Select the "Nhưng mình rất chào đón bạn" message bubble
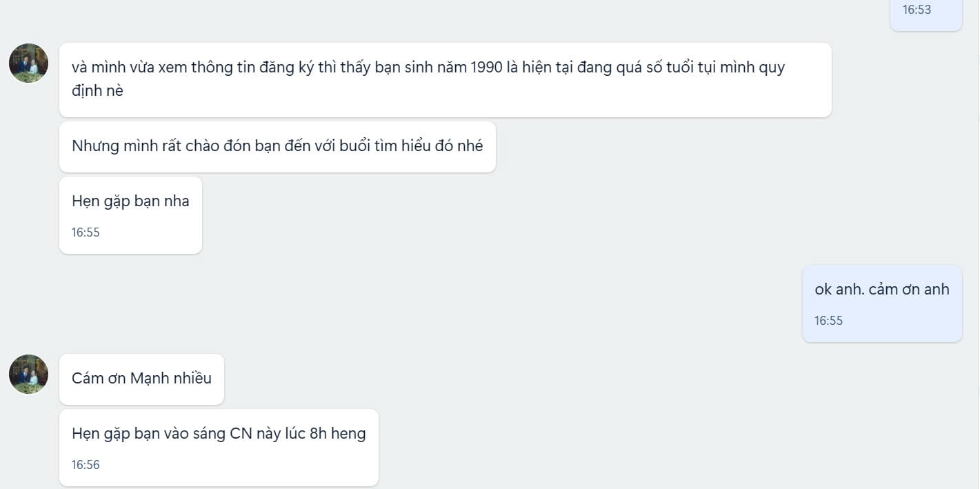Screen dimensions: 980x489 (277, 146)
